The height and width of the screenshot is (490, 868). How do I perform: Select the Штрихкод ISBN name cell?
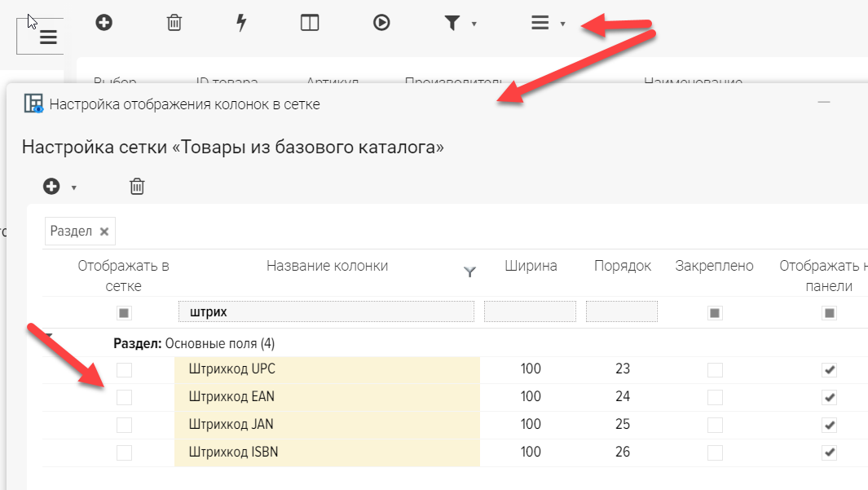pyautogui.click(x=327, y=452)
